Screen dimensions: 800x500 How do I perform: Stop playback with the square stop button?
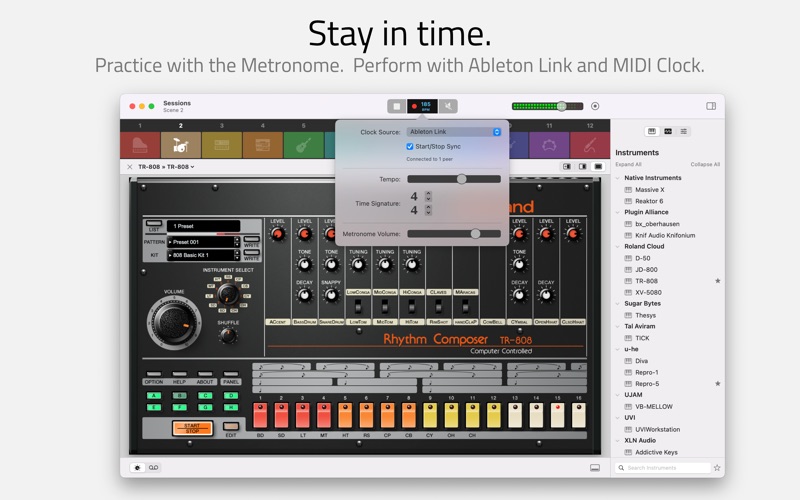(396, 106)
